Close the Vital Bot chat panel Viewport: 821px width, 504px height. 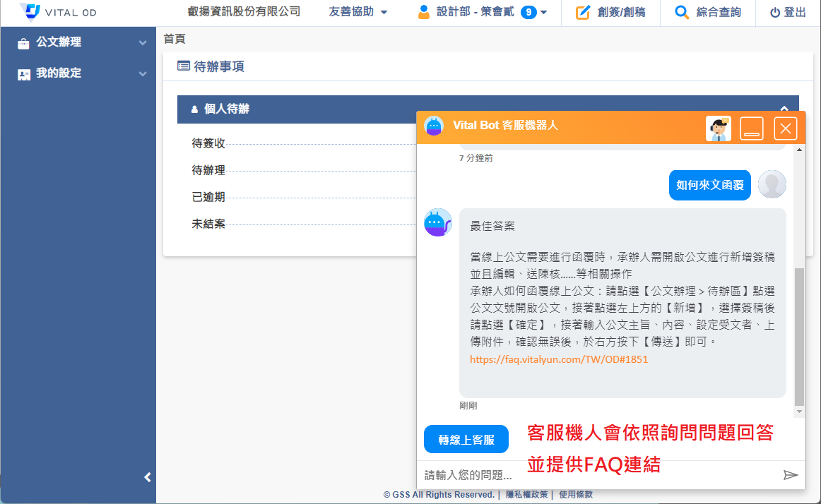click(786, 128)
